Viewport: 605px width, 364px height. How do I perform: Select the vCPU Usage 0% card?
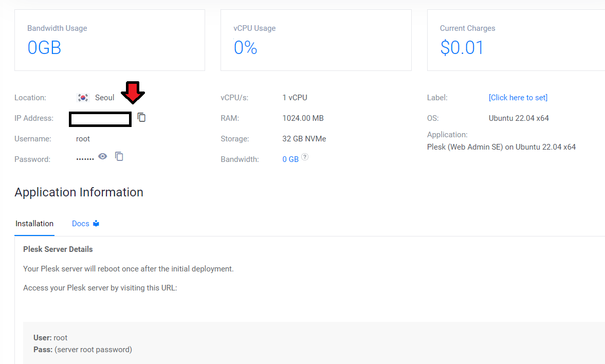click(x=316, y=40)
